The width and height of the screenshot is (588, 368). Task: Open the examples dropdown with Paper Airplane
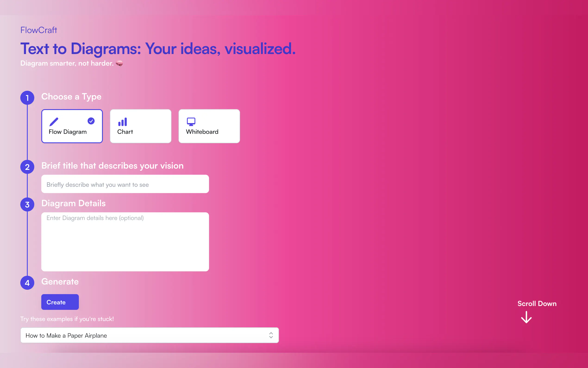click(146, 335)
